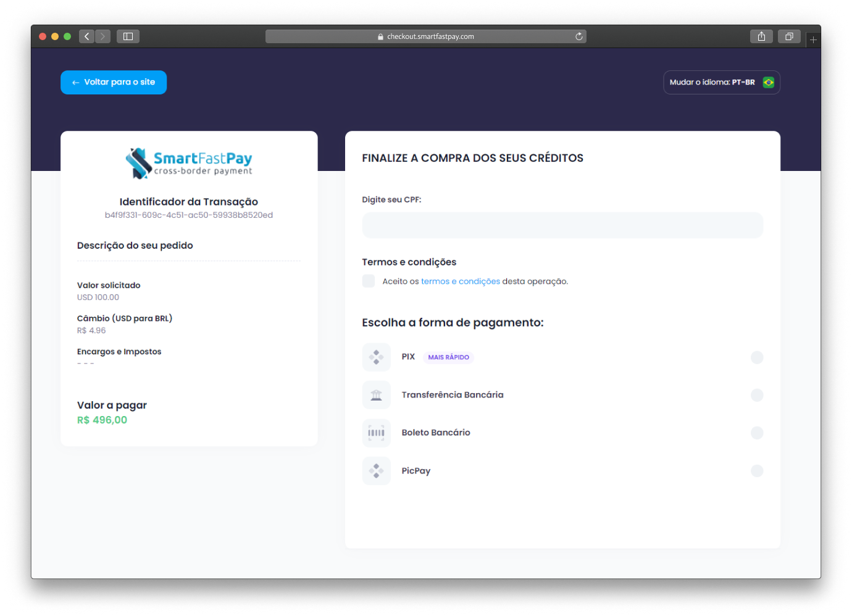The width and height of the screenshot is (852, 616).
Task: Click the PicPay payment icon
Action: [x=376, y=471]
